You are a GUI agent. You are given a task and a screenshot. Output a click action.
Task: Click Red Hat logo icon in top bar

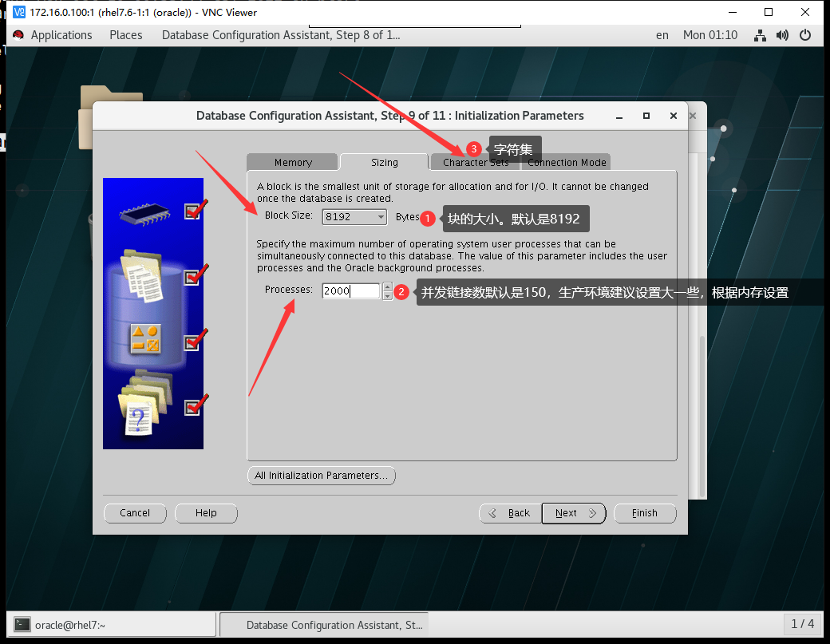[18, 35]
